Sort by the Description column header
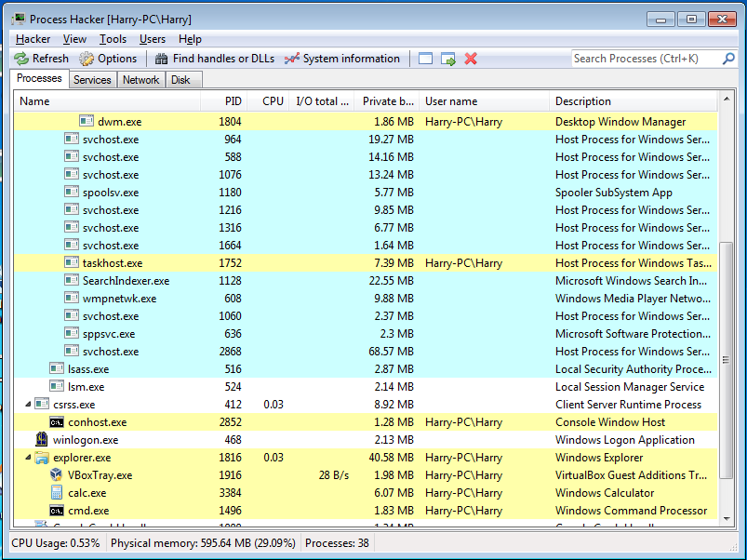The width and height of the screenshot is (747, 560). click(634, 101)
